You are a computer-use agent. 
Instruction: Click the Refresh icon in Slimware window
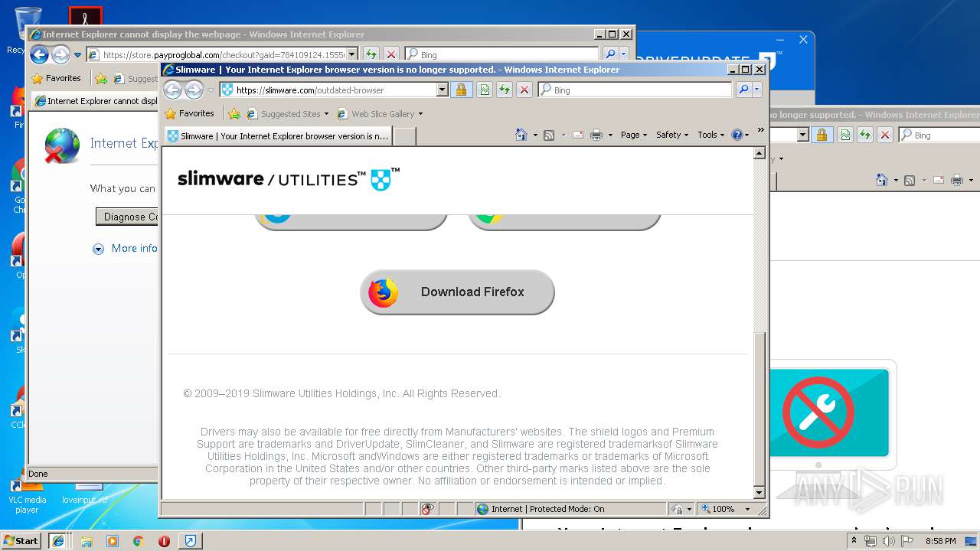505,90
